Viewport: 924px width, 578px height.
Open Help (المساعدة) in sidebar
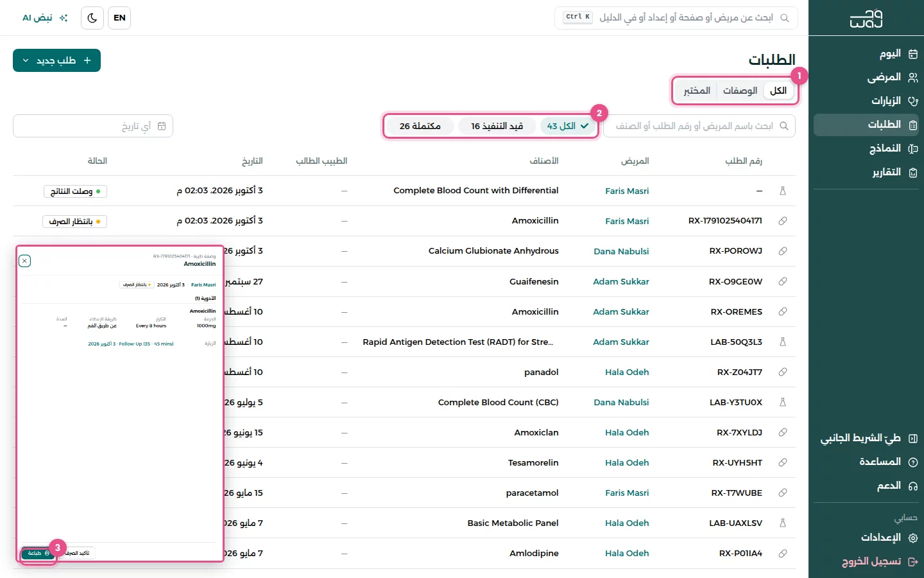click(x=866, y=462)
